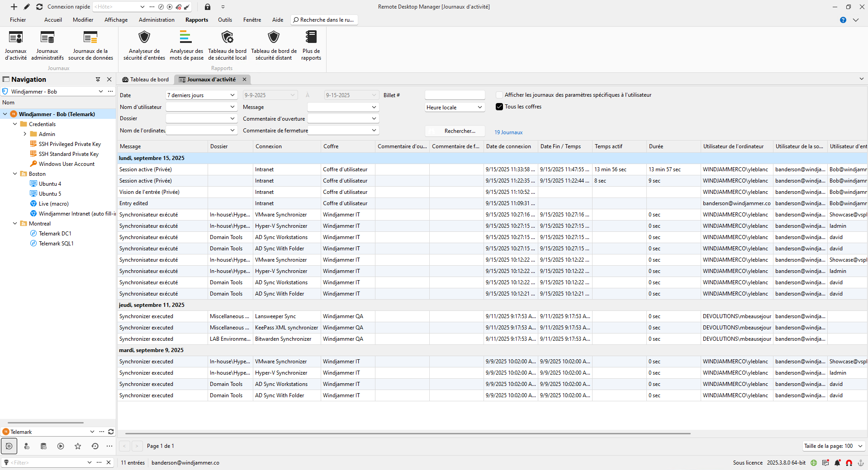Clear the navigation filter with X
868x470 pixels.
(109, 462)
